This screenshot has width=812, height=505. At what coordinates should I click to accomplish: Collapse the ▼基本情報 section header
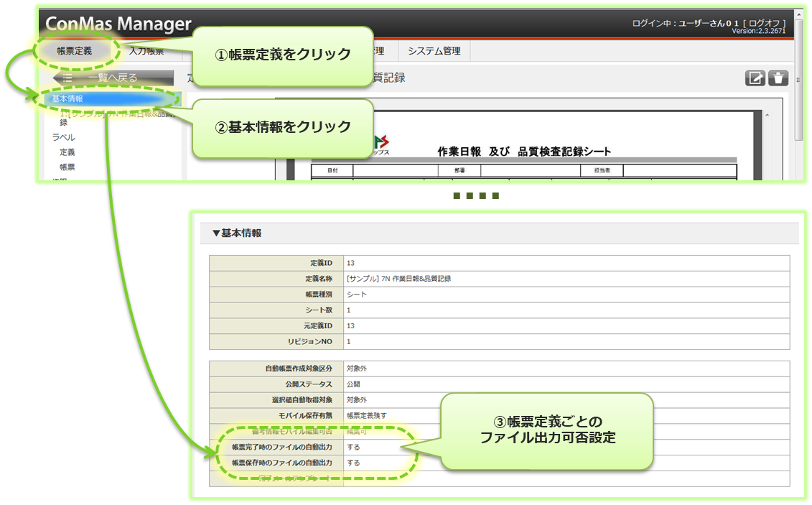click(x=237, y=233)
